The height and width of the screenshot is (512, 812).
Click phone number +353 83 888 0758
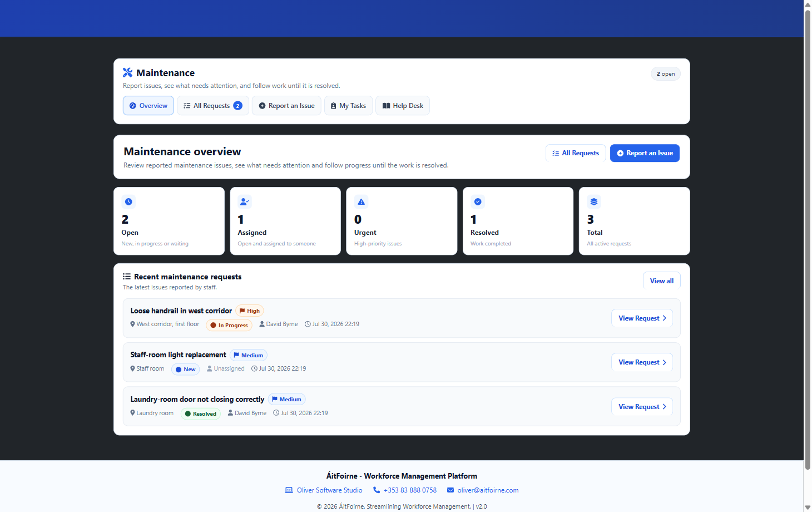410,490
